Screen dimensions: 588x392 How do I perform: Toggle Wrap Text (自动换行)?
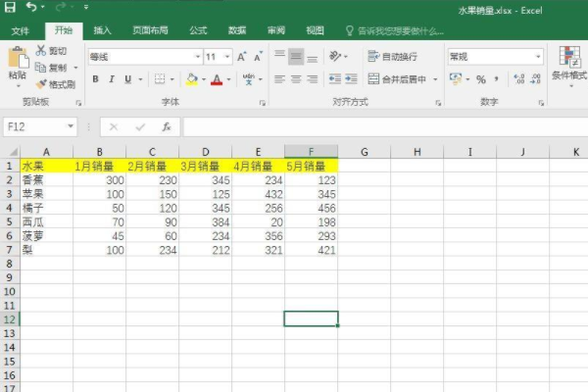point(392,57)
